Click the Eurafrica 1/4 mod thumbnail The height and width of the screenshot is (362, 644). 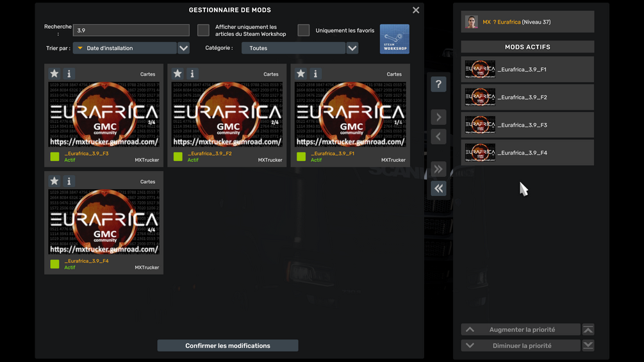(x=351, y=114)
